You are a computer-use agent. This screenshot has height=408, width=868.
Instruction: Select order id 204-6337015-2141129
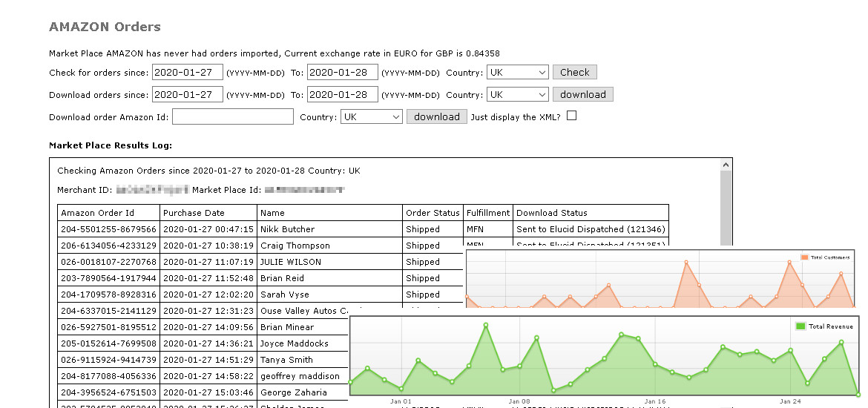108,311
